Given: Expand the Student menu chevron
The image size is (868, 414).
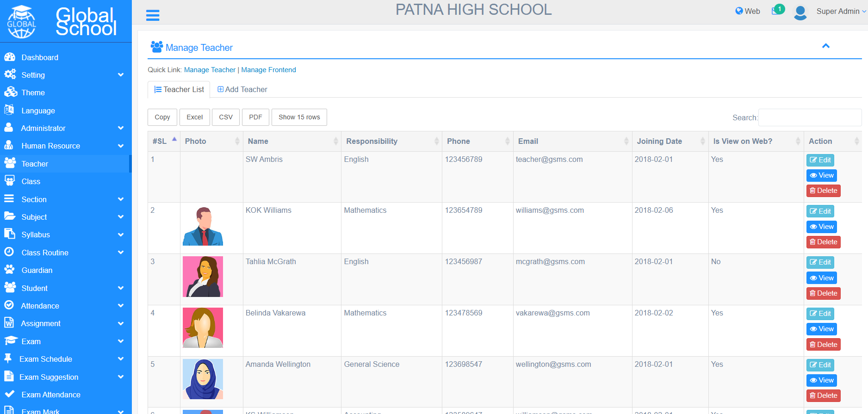Looking at the screenshot, I should point(121,288).
